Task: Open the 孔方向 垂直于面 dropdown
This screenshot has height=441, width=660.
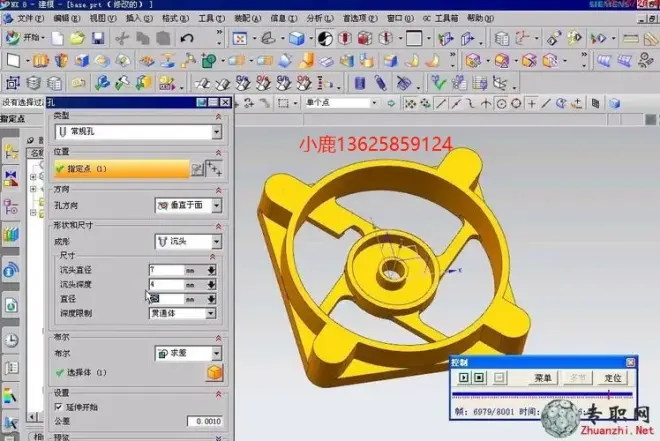Action: (x=215, y=205)
